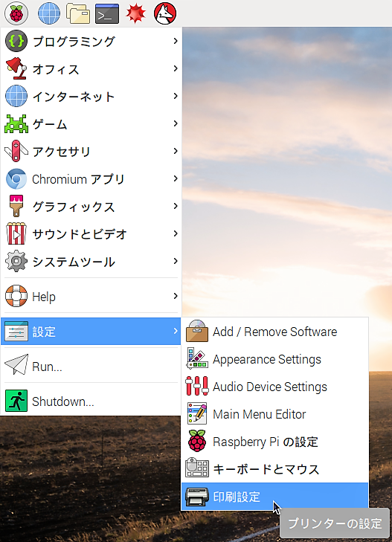Image resolution: width=392 pixels, height=542 pixels.
Task: Click the Run... entry
Action: point(91,366)
